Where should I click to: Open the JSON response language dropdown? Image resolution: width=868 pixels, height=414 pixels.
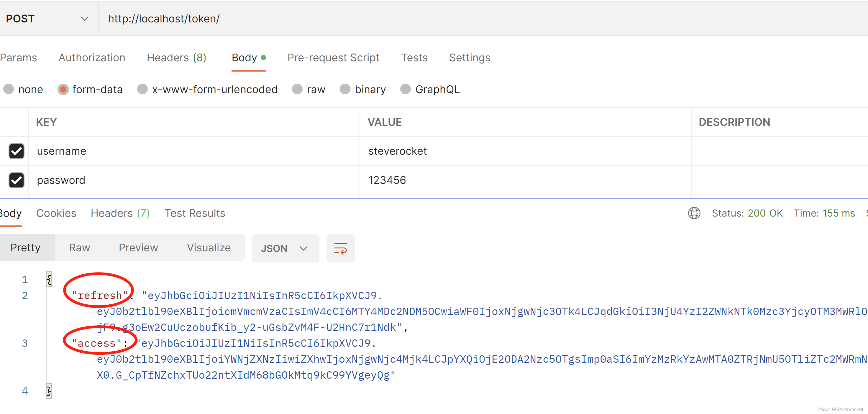[285, 248]
